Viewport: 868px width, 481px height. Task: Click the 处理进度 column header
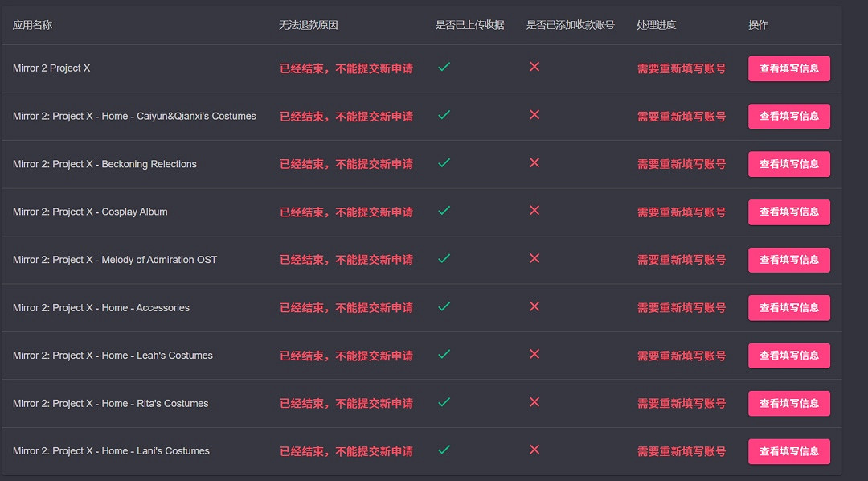coord(656,25)
